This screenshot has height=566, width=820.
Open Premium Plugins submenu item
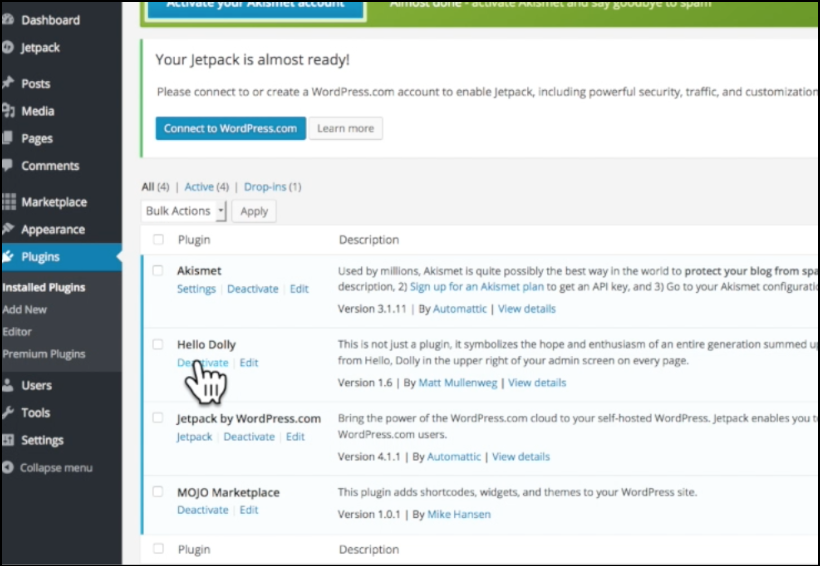(x=43, y=354)
